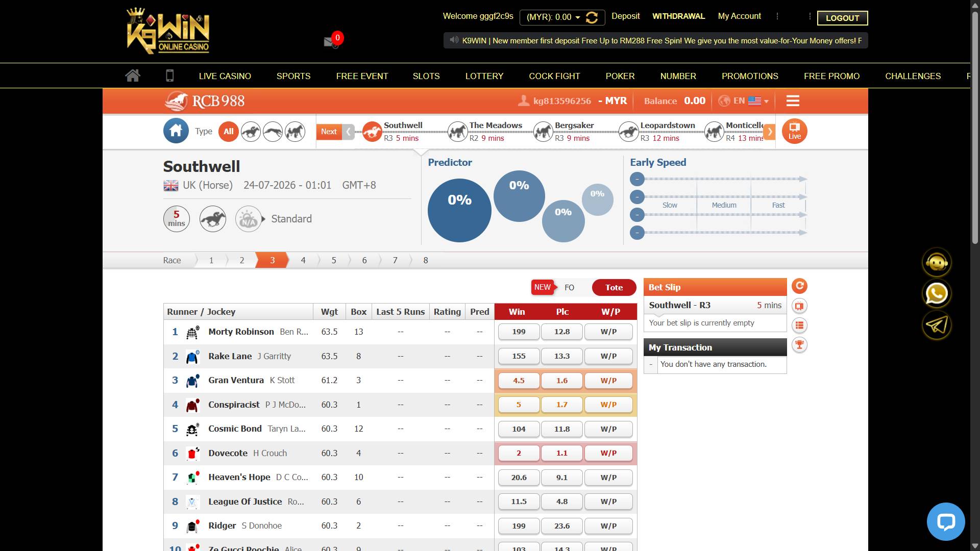Bet Plc 4.8 on League Of Justice

point(561,502)
